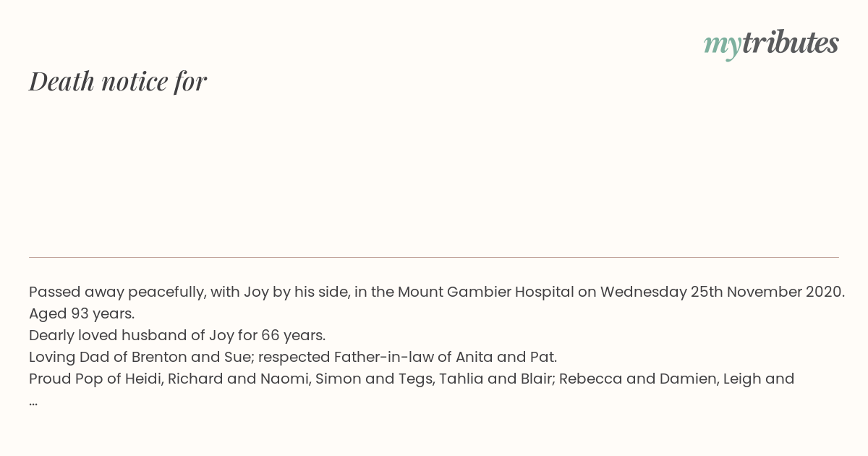868x456 pixels.
Task: Expand the truncated text via the ellipsis
Action: 33,400
